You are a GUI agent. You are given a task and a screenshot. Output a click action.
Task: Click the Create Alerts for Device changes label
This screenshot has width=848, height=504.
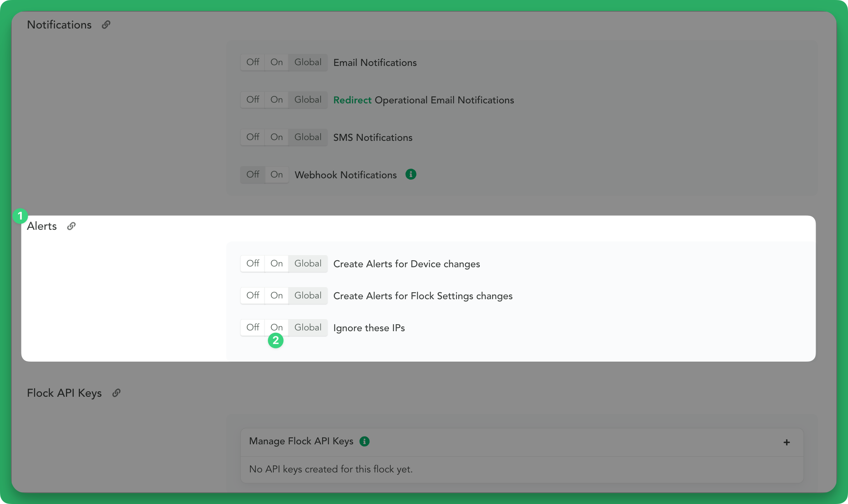click(x=406, y=264)
